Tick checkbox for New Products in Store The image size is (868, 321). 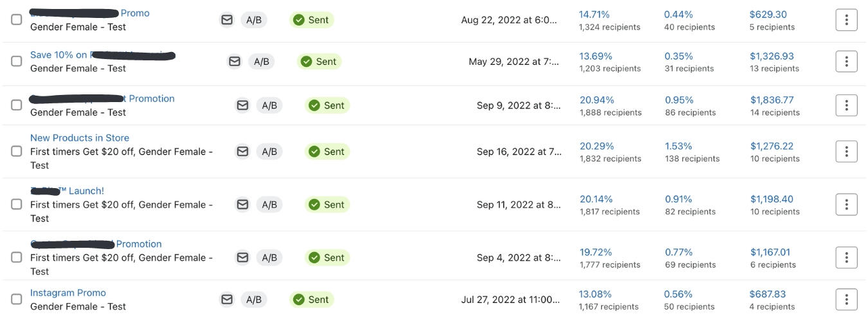click(x=17, y=152)
